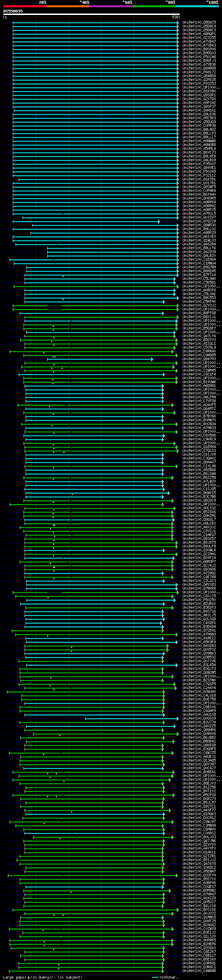Select hit UniRef100_B7FT14
This screenshot has height=980, width=222.
pos(199,275)
